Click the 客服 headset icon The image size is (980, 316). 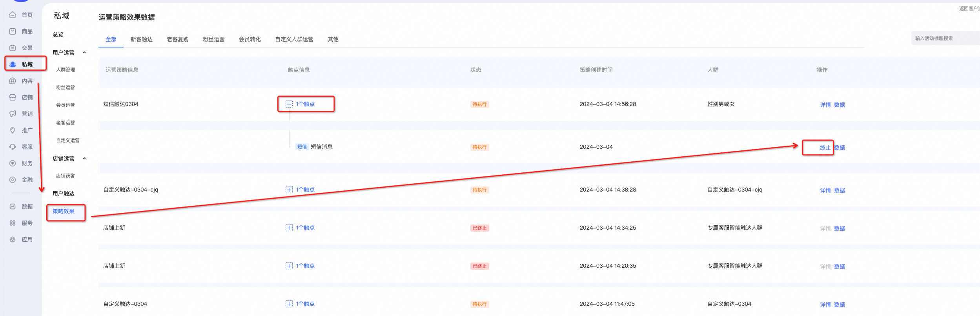13,147
